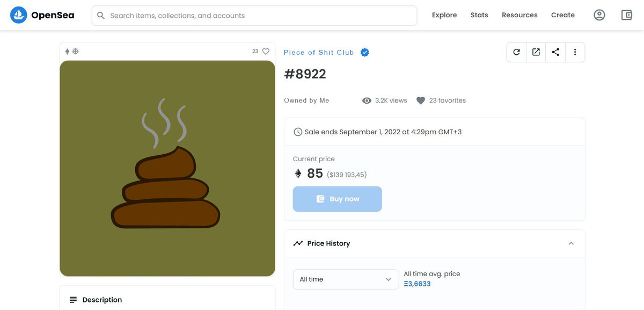Open the Resources menu

pyautogui.click(x=519, y=15)
